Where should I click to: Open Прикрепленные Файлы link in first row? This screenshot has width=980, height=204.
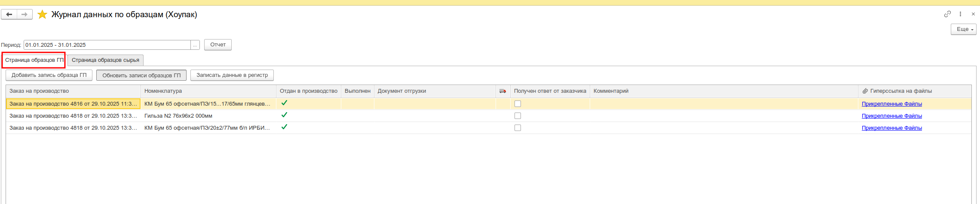point(891,104)
